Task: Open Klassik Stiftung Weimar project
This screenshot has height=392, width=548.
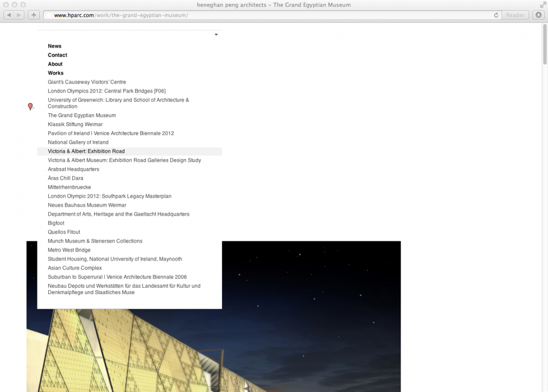Action: point(75,124)
